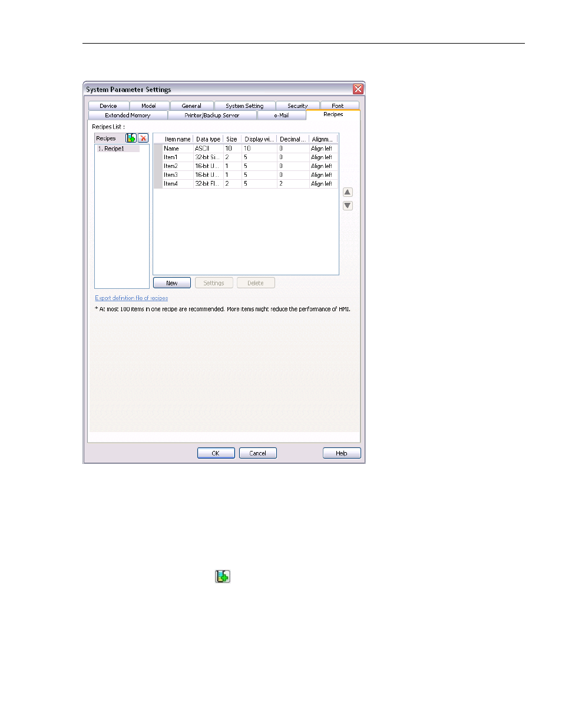This screenshot has height=728, width=562.
Task: Click the Align left cell in Name row
Action: (x=323, y=149)
